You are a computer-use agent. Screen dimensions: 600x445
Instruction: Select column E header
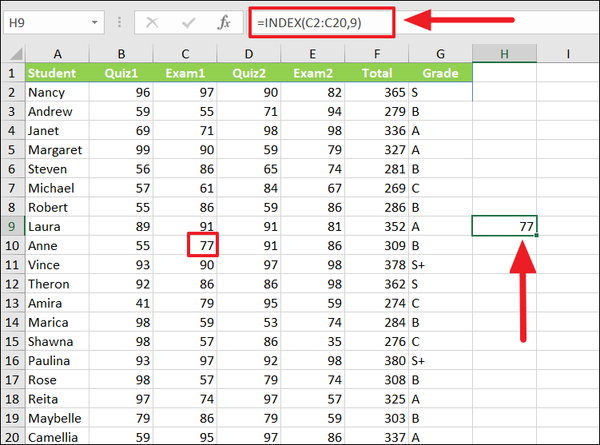click(313, 54)
